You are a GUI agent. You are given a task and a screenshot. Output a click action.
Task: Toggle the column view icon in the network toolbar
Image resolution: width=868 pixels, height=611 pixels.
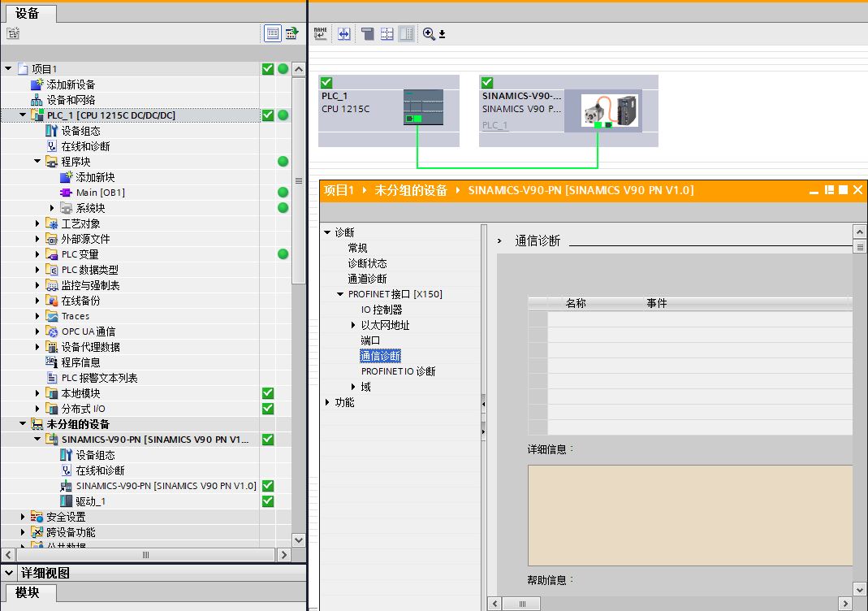click(406, 34)
